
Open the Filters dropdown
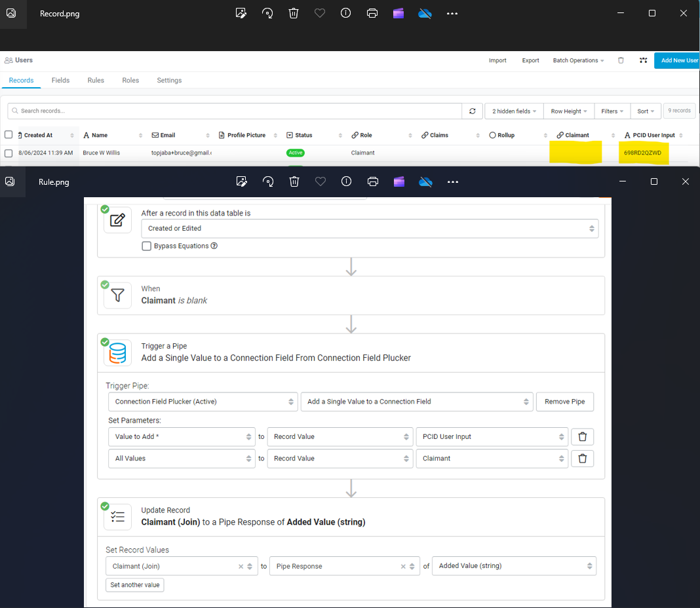[612, 111]
